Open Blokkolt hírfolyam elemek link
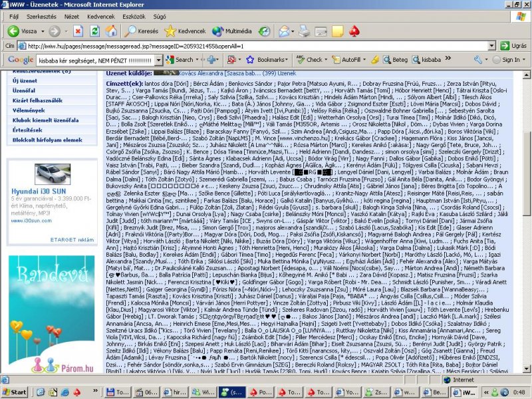 [x=47, y=140]
